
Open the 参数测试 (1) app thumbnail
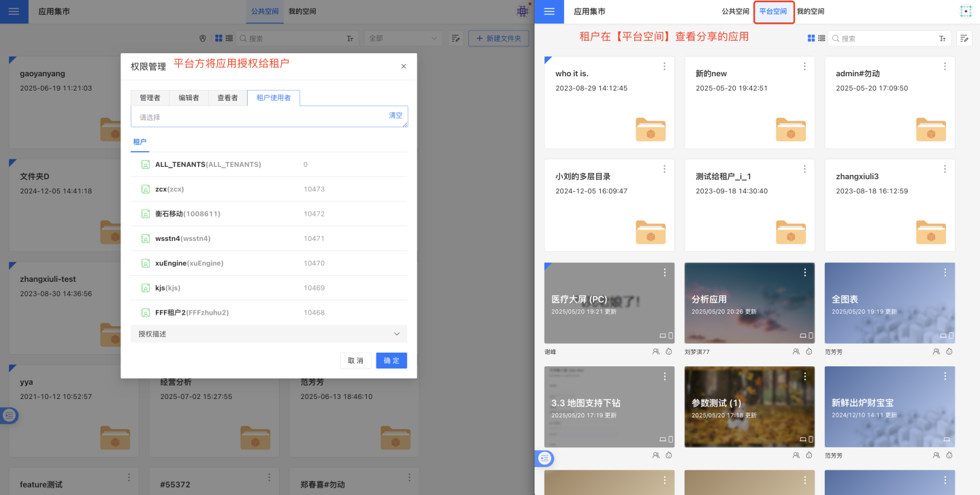coord(749,406)
